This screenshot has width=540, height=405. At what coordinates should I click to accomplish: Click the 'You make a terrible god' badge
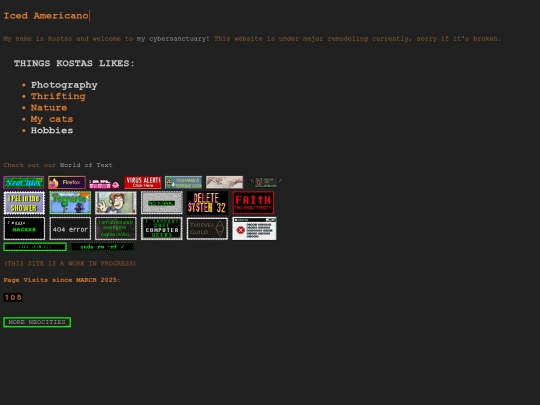(x=184, y=183)
